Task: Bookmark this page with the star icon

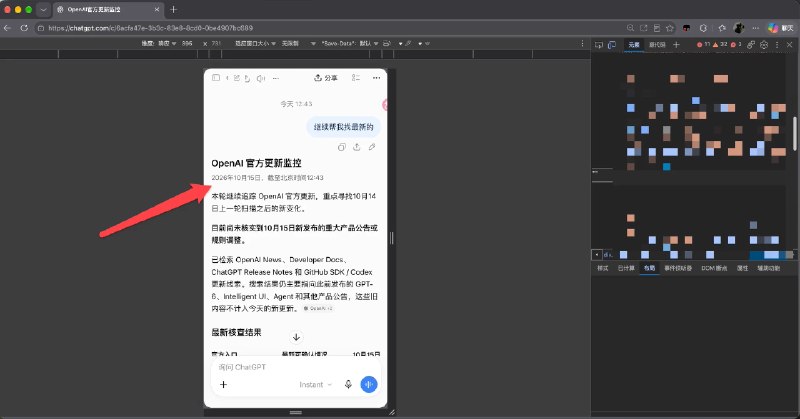Action: (x=670, y=28)
